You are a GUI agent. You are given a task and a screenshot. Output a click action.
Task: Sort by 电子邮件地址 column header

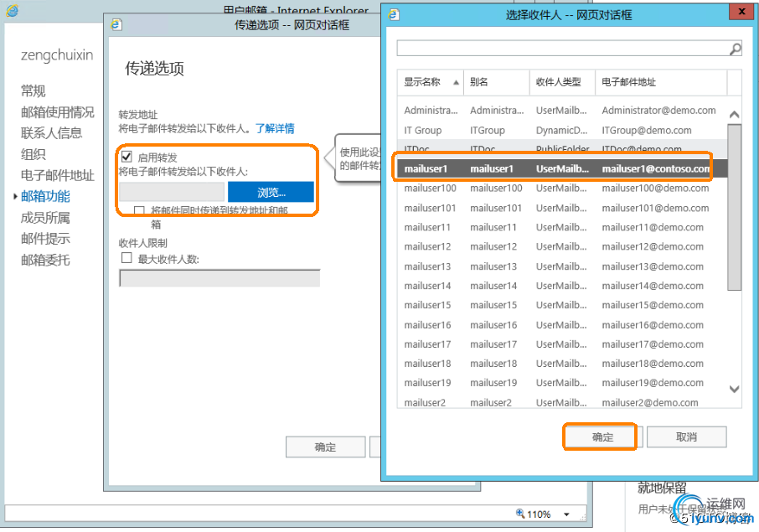pyautogui.click(x=661, y=82)
